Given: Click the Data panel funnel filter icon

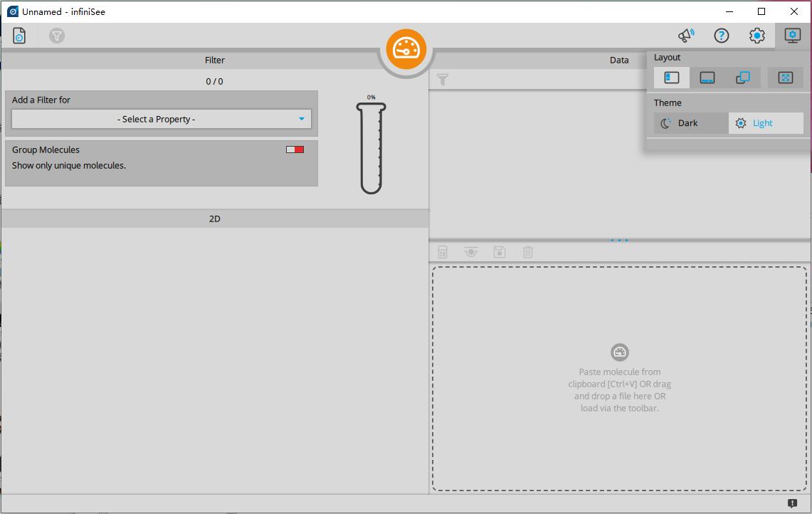Looking at the screenshot, I should click(x=442, y=79).
